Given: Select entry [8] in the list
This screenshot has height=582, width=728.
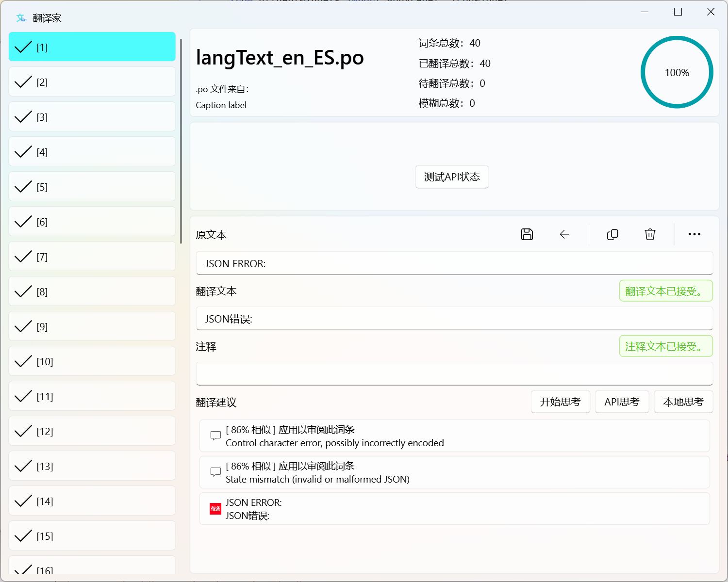Looking at the screenshot, I should click(92, 291).
